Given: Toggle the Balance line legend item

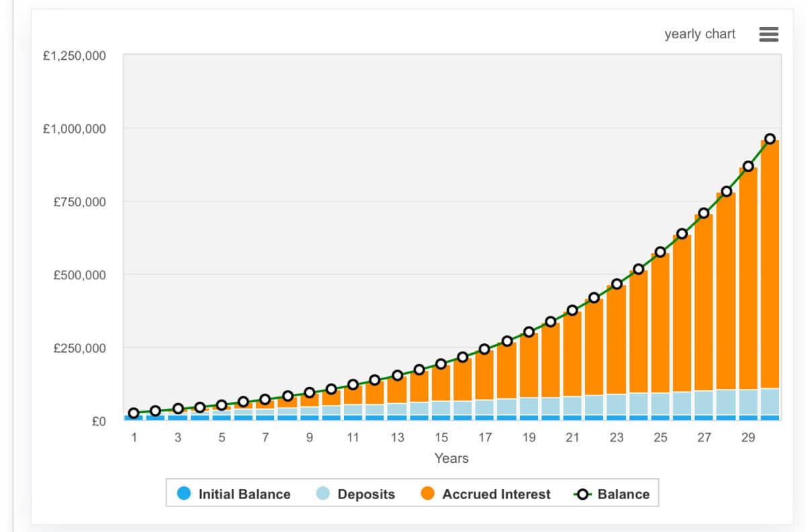Looking at the screenshot, I should [623, 494].
